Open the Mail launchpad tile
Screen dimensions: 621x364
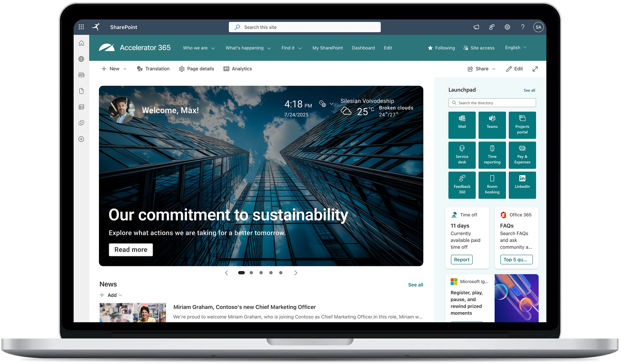point(462,125)
